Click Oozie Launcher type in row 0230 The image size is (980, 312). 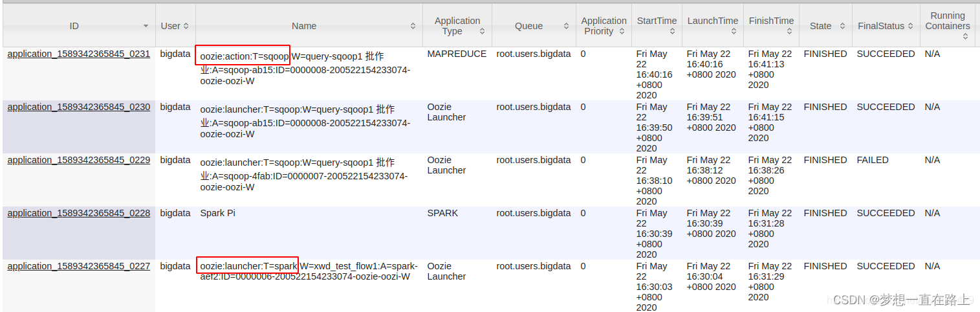446,112
